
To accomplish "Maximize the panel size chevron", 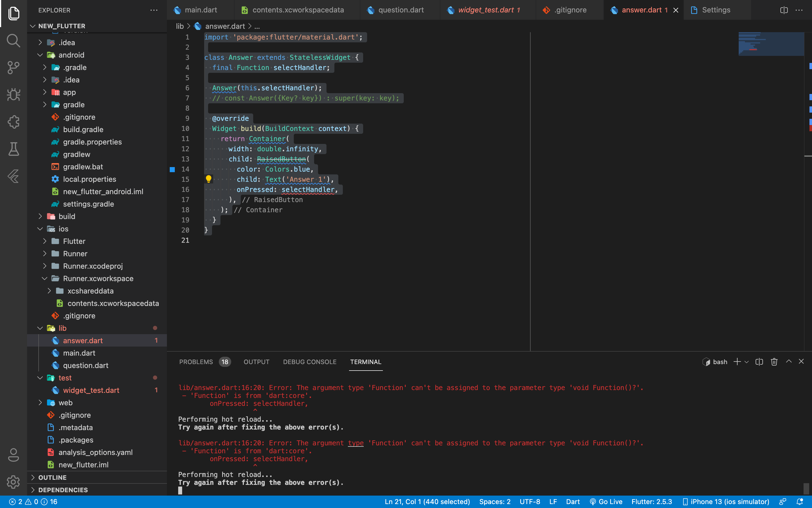I will click(x=789, y=361).
